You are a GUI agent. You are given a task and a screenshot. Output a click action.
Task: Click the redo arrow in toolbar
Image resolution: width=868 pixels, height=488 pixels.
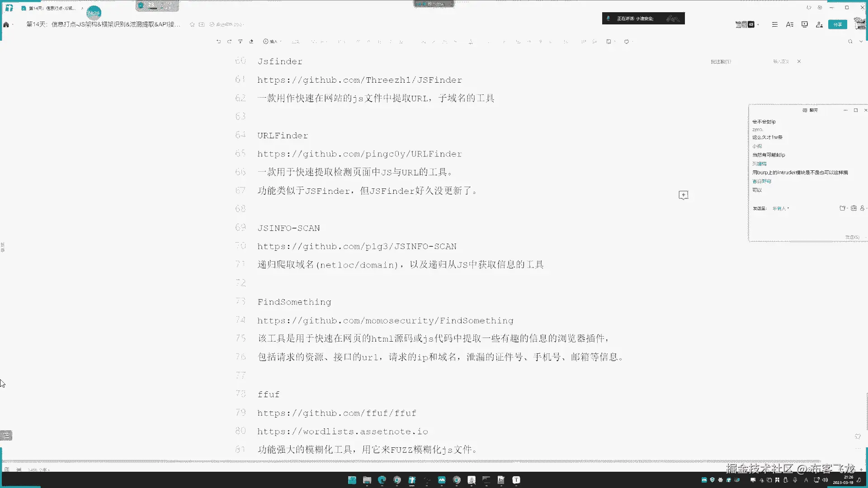pyautogui.click(x=229, y=42)
